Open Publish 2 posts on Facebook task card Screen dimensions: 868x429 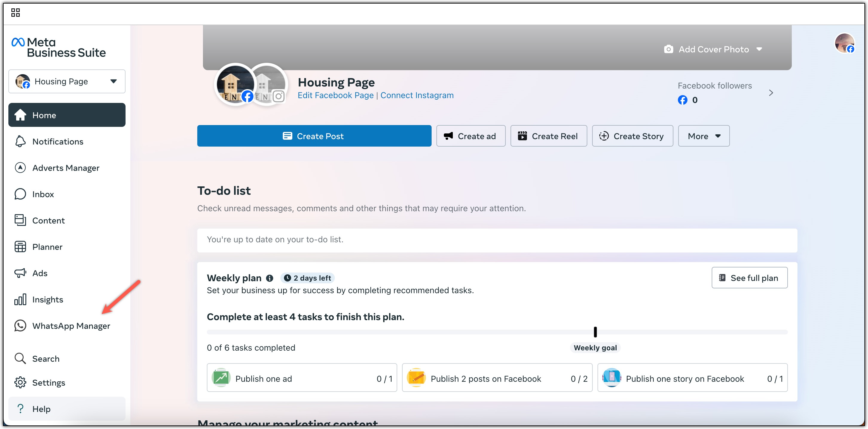497,378
